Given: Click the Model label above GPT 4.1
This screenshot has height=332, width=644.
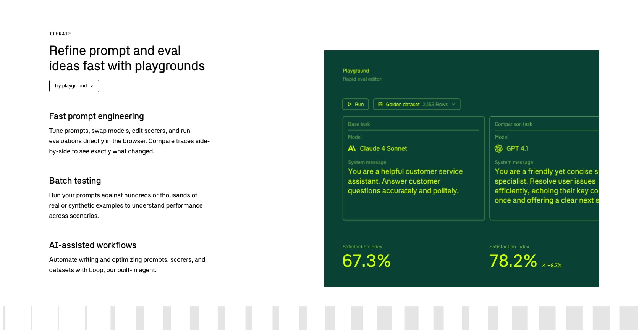Looking at the screenshot, I should coord(502,137).
